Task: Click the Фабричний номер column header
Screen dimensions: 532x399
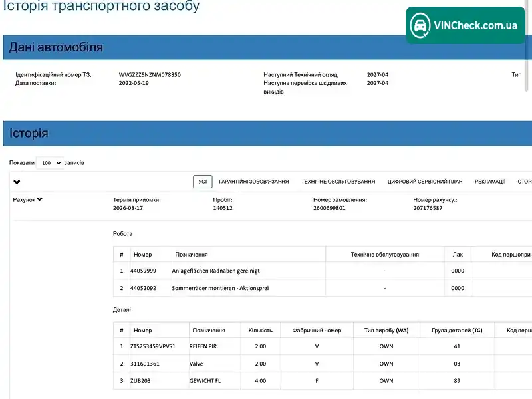Action: point(317,330)
